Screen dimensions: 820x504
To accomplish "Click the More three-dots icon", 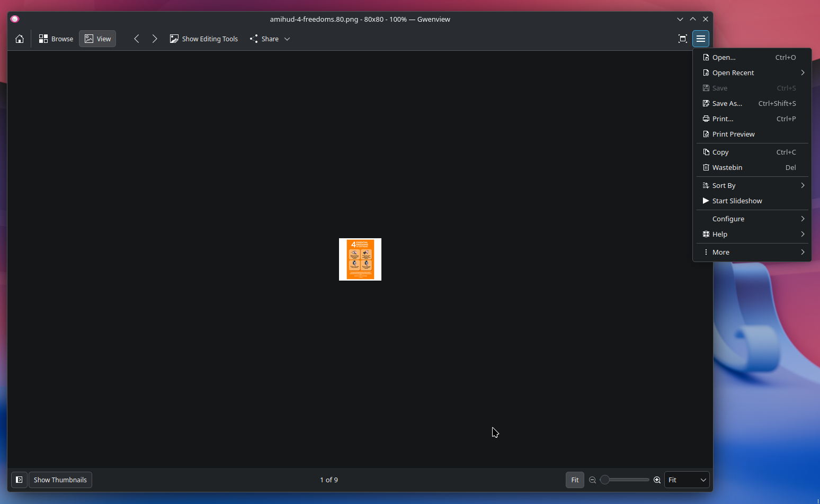I will (706, 252).
